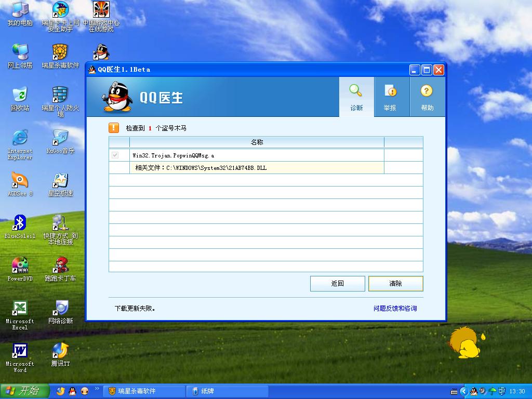
Task: Open Microsoft Word desktop shortcut
Action: 20,357
